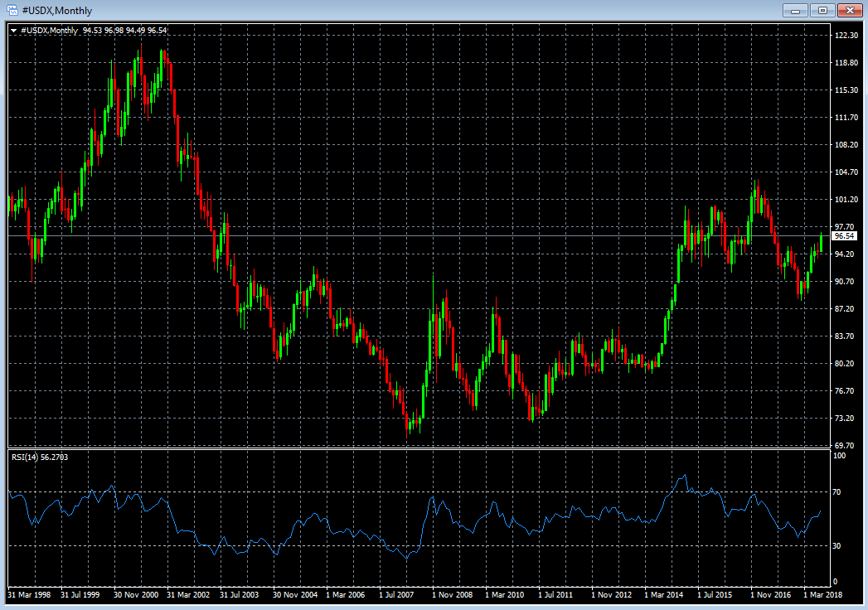Restore the #USDX,Monthly chart window

[x=822, y=11]
